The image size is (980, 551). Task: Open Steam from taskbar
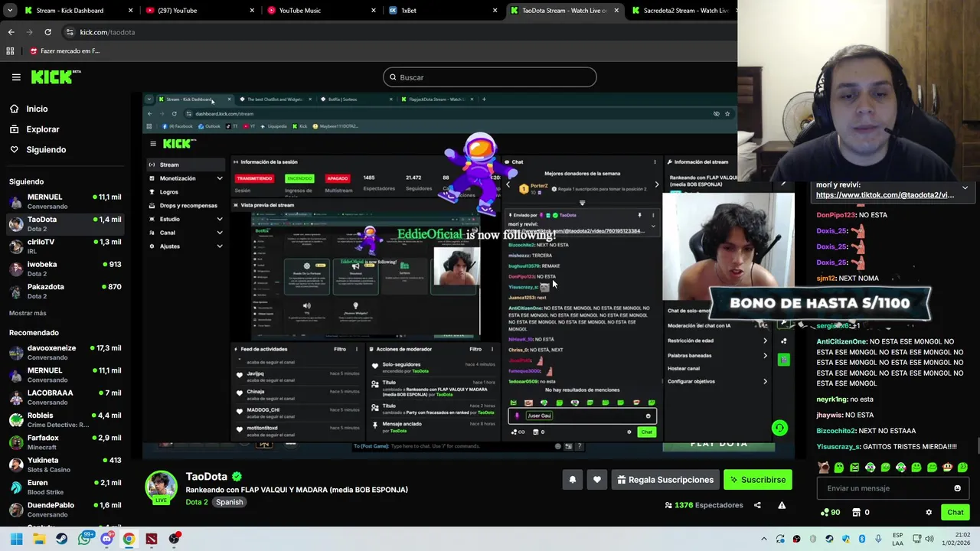[x=61, y=539]
